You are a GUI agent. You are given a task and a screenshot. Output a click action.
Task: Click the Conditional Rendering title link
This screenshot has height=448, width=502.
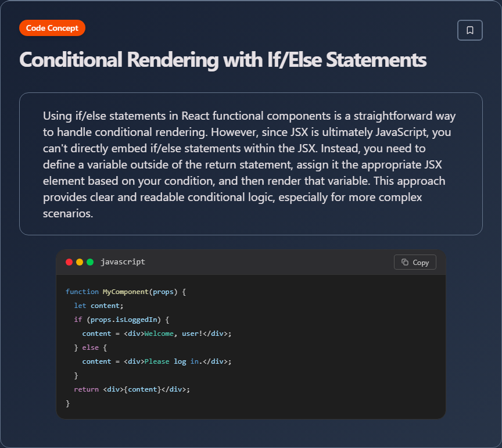pyautogui.click(x=222, y=60)
